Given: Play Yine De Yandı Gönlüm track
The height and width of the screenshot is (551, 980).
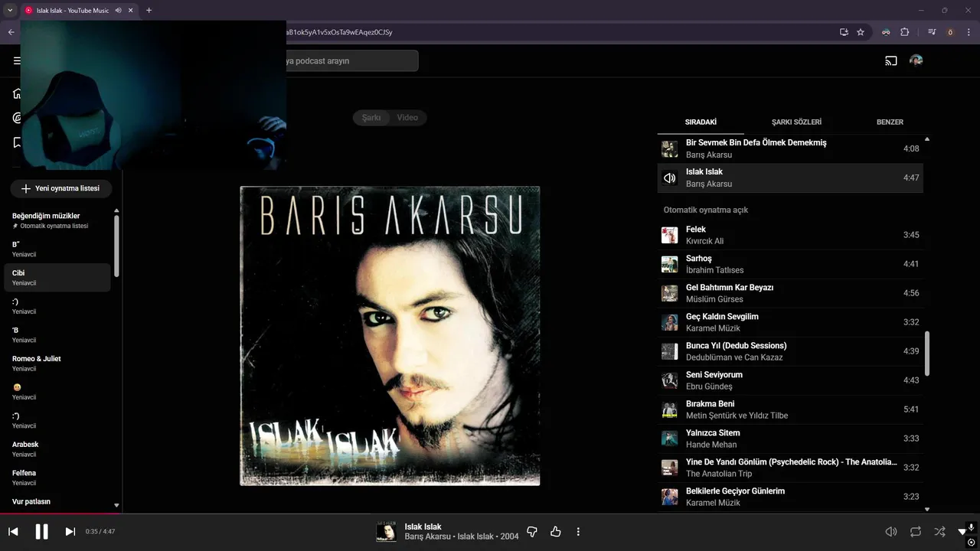Looking at the screenshot, I should tap(790, 468).
